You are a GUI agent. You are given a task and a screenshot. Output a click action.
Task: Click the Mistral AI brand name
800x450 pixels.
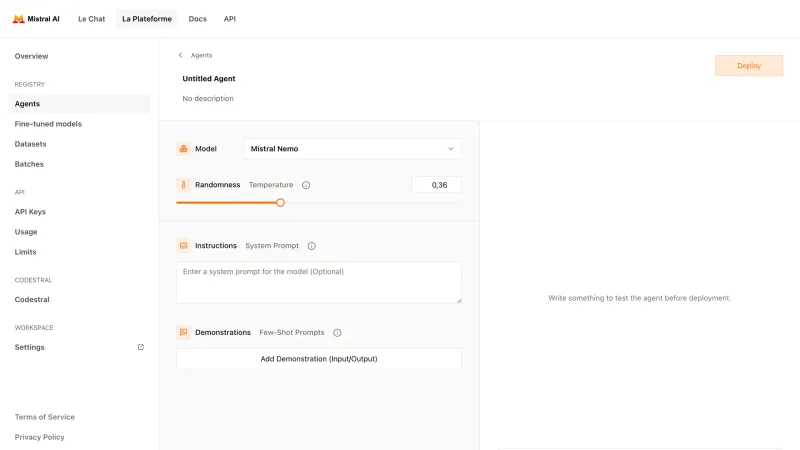click(43, 19)
